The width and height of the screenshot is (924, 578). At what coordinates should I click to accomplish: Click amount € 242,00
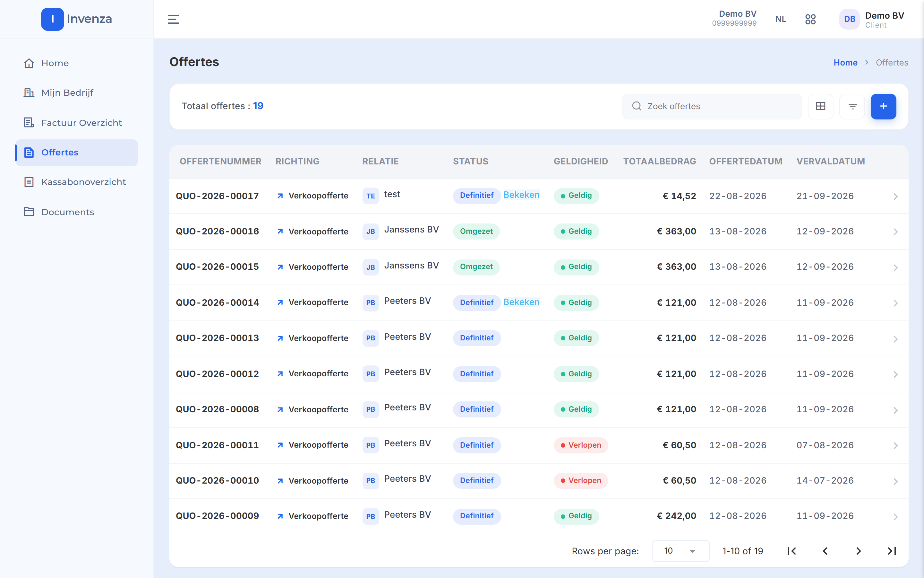tap(676, 516)
